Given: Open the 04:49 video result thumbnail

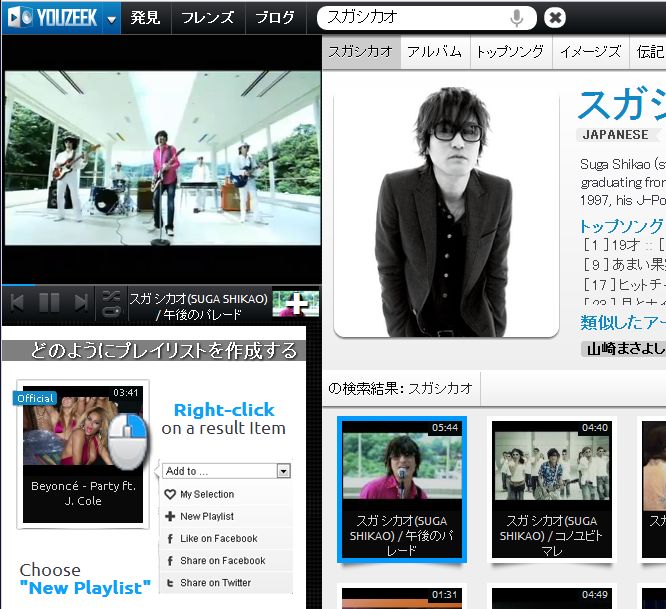Looking at the screenshot, I should click(552, 597).
